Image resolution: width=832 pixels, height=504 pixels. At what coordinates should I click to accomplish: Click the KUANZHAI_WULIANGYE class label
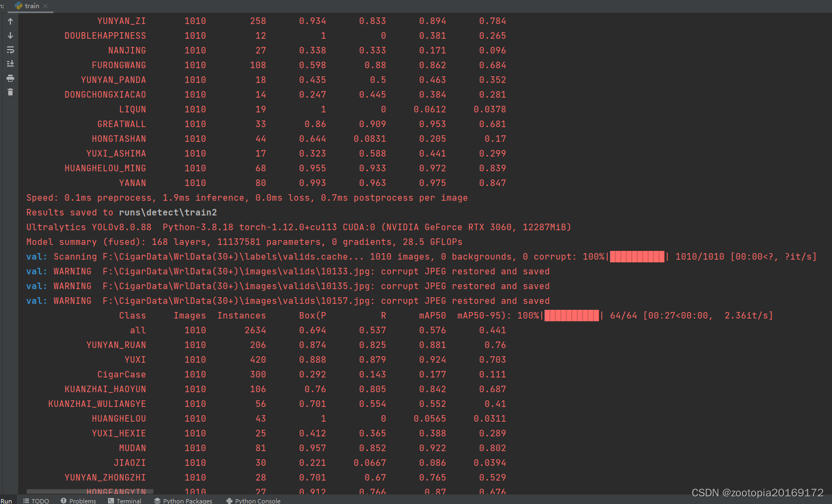pos(97,404)
